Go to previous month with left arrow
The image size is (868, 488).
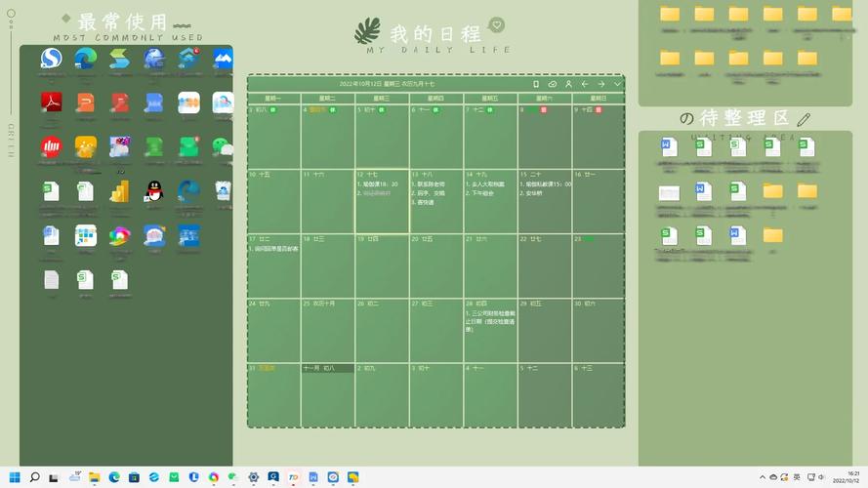[x=585, y=84]
